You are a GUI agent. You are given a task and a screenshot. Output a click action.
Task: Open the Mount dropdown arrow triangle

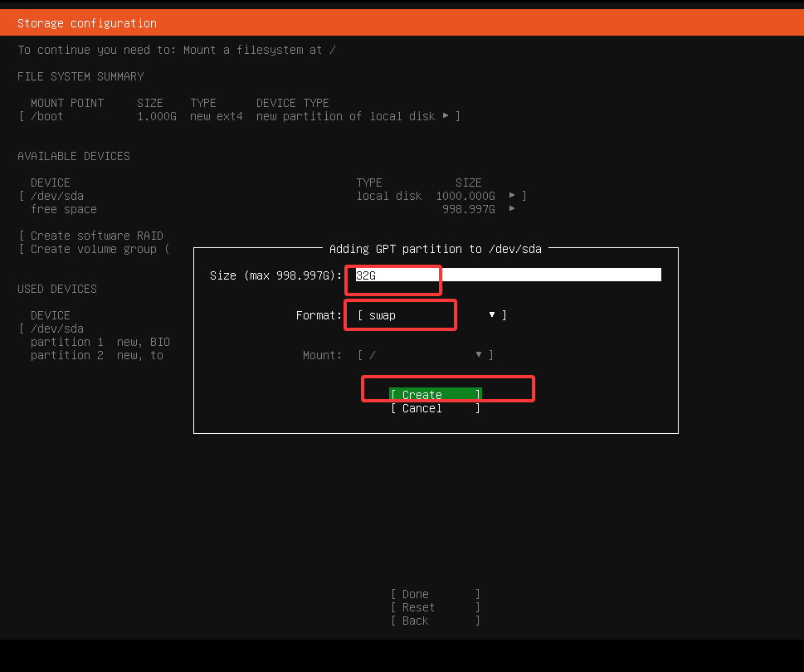coord(479,354)
